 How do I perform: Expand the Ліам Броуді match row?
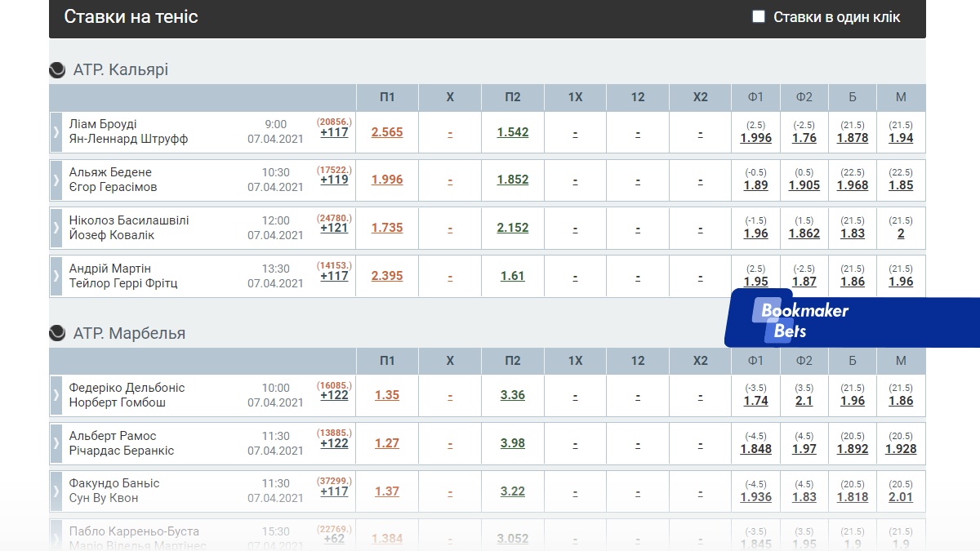56,132
